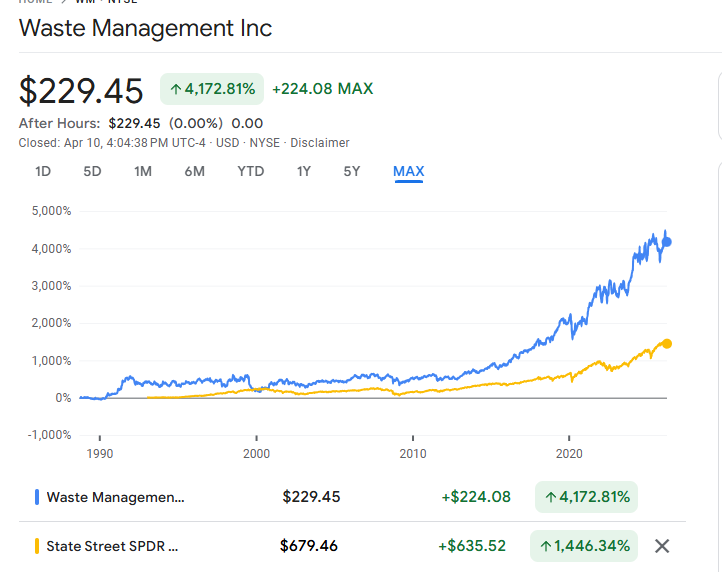Click the +224.08 MAX change text
Viewport: 722px width, 572px height.
(322, 89)
